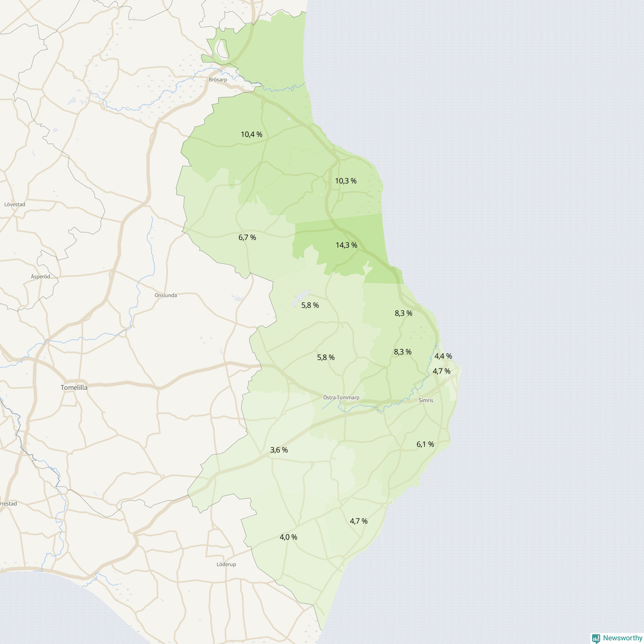Select the 6,1 % area label
The height and width of the screenshot is (644, 644).
pyautogui.click(x=425, y=444)
